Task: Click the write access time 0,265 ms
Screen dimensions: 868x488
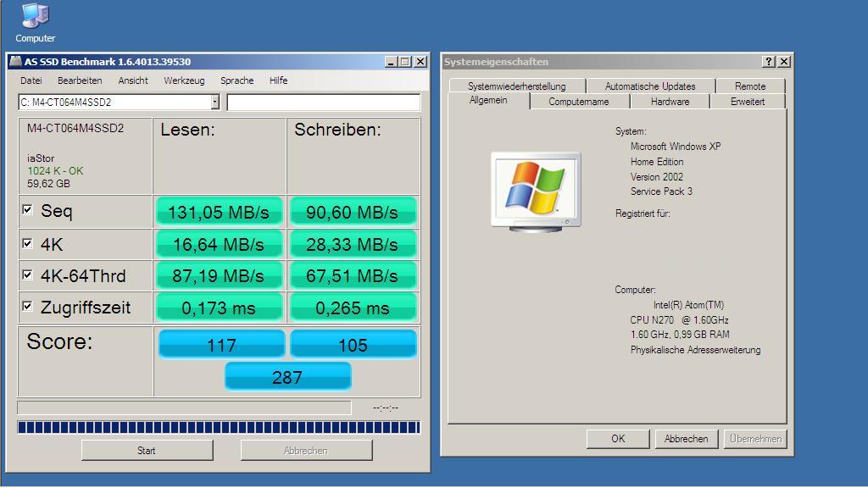Action: (x=352, y=308)
